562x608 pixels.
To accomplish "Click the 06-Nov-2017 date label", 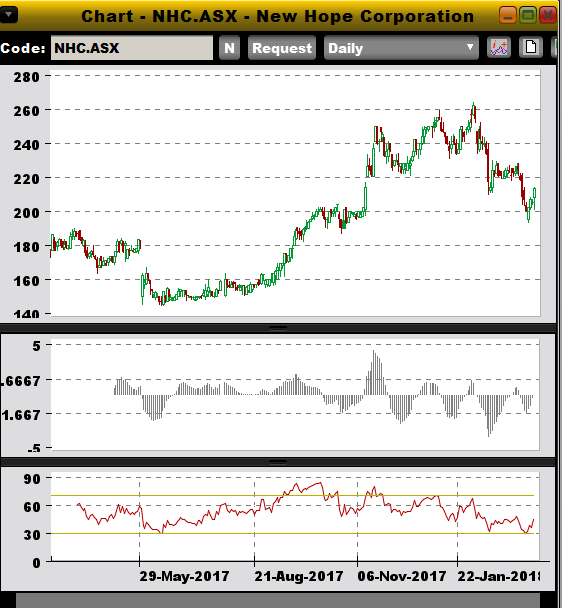I will pos(402,576).
